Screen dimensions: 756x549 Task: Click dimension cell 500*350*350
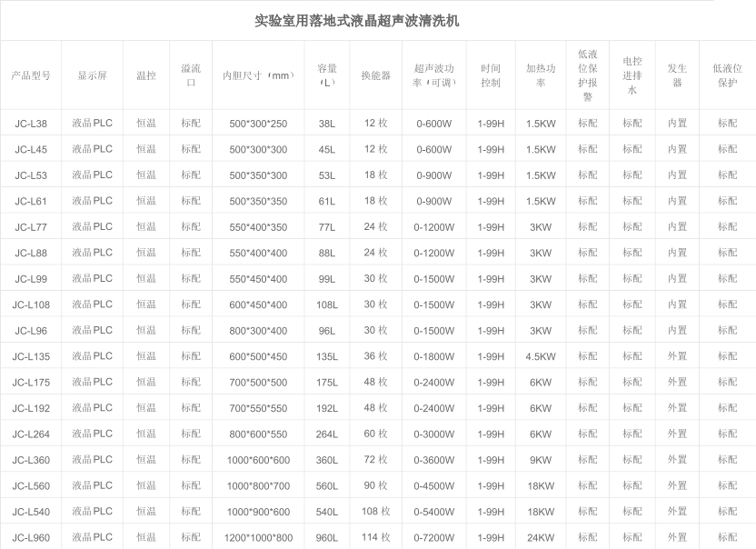pos(258,201)
